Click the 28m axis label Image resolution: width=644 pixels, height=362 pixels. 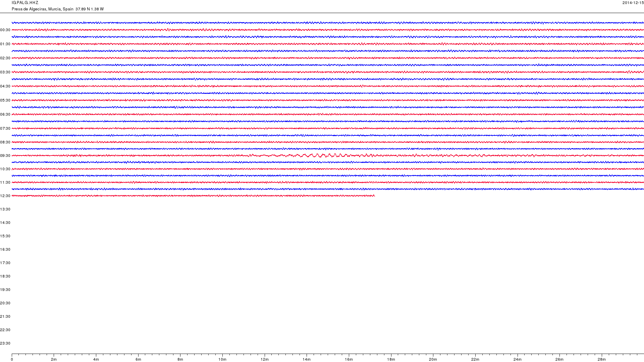602,359
